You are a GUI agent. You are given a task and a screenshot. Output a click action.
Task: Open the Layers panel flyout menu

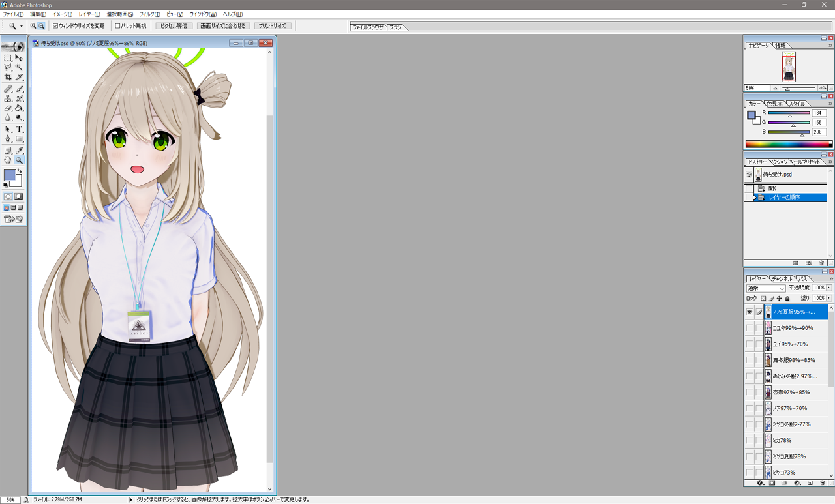(x=830, y=278)
